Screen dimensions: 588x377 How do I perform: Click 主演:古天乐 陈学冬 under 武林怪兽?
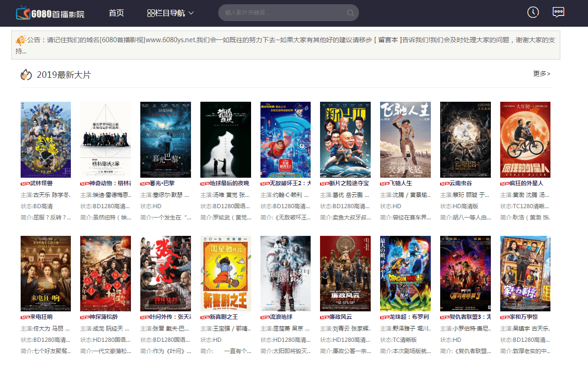(x=46, y=195)
